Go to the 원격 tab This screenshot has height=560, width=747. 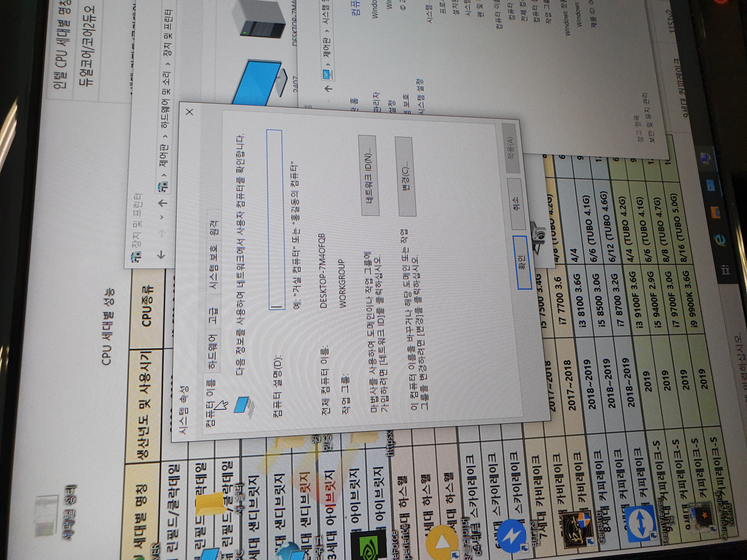(214, 228)
